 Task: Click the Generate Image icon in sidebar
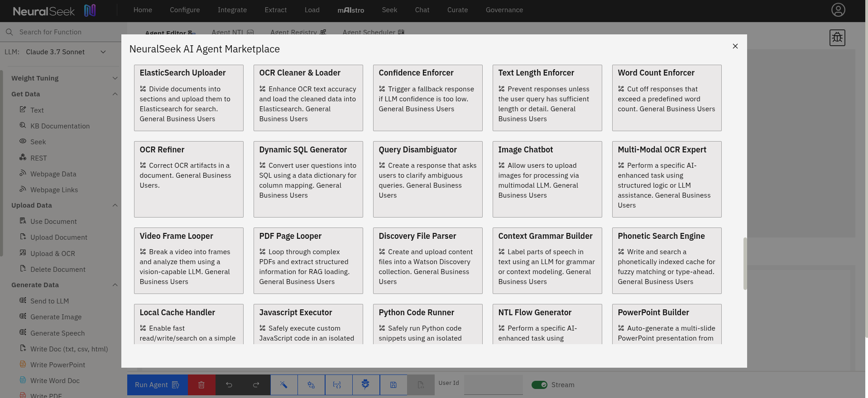coord(23,316)
